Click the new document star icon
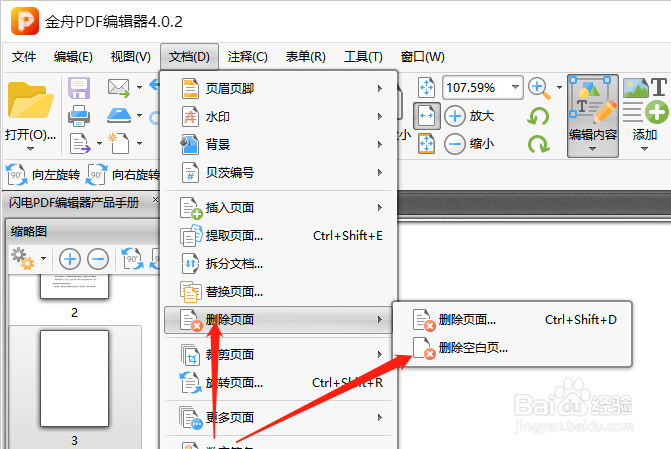The width and height of the screenshot is (671, 449). tap(119, 143)
